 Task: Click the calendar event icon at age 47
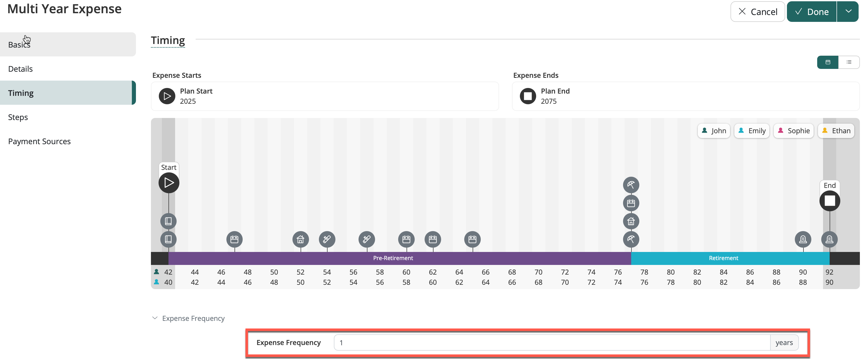235,239
